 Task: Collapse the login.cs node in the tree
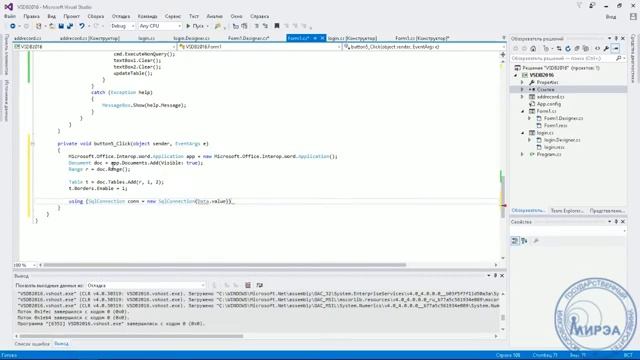point(522,133)
